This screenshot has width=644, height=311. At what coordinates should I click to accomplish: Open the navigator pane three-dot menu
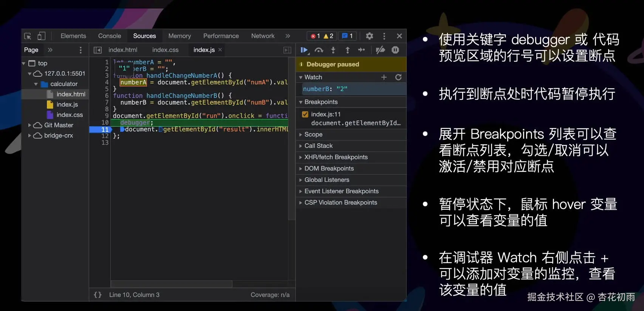[x=80, y=50]
